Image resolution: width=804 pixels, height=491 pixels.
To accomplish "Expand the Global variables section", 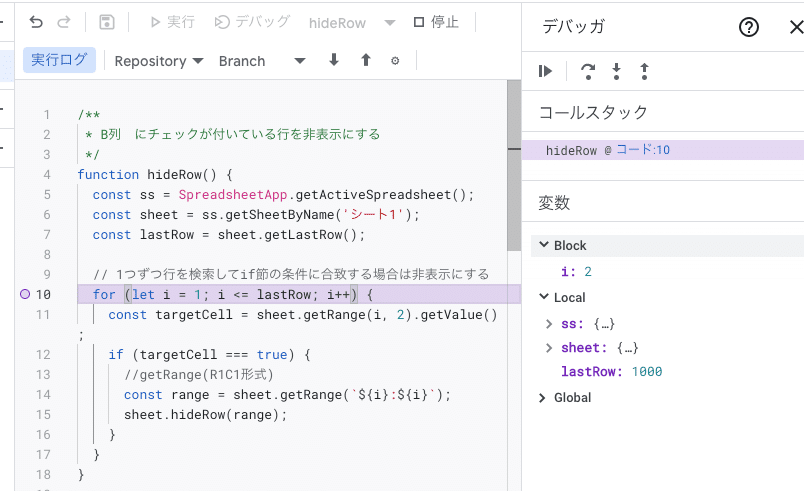I will (x=542, y=398).
